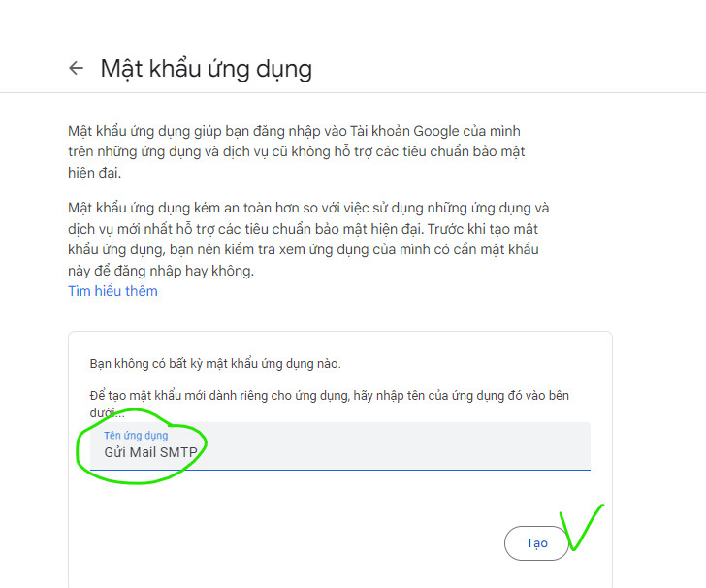
Task: Click the phrase "Trước khi tạo mật" in the second paragraph
Action: [483, 229]
